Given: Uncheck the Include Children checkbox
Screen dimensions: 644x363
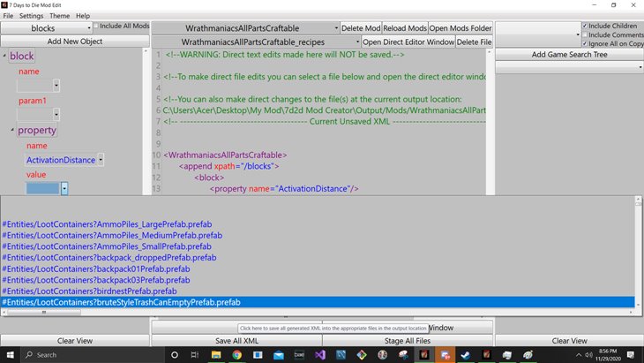Looking at the screenshot, I should click(x=583, y=26).
